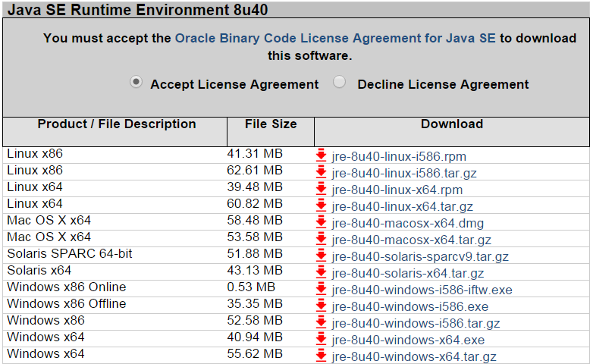Download jre-8u40-windows-i586.tar.gz file link
The width and height of the screenshot is (593, 364).
(x=416, y=323)
